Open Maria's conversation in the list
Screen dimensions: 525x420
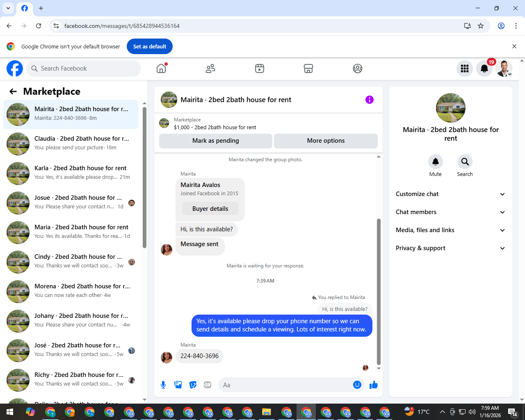(71, 232)
